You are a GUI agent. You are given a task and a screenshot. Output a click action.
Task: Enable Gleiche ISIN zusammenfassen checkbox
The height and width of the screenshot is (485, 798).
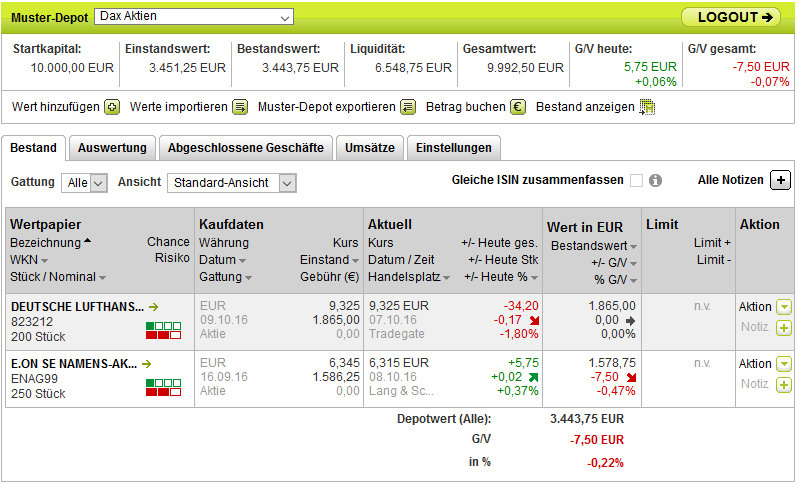[x=636, y=181]
